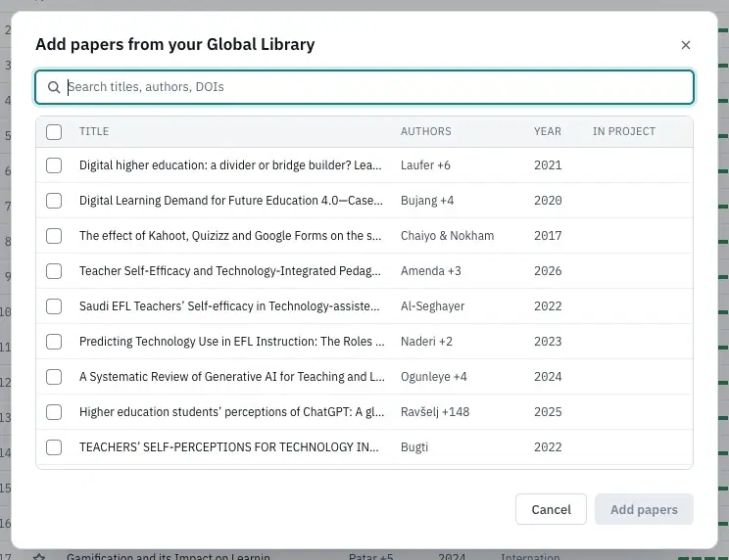Viewport: 729px width, 560px height.
Task: Click author 'Amenda +3'
Action: tap(431, 271)
